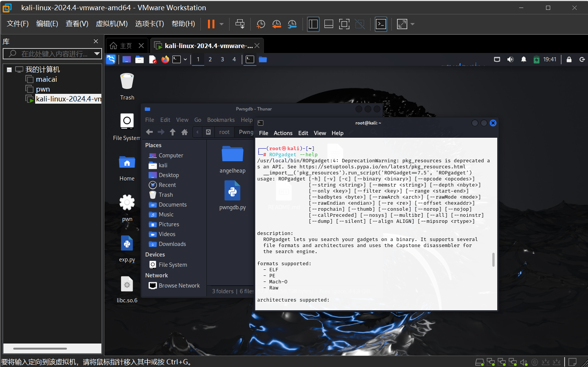Click the library search input field
Viewport: 588px width, 367px height.
pyautogui.click(x=54, y=54)
